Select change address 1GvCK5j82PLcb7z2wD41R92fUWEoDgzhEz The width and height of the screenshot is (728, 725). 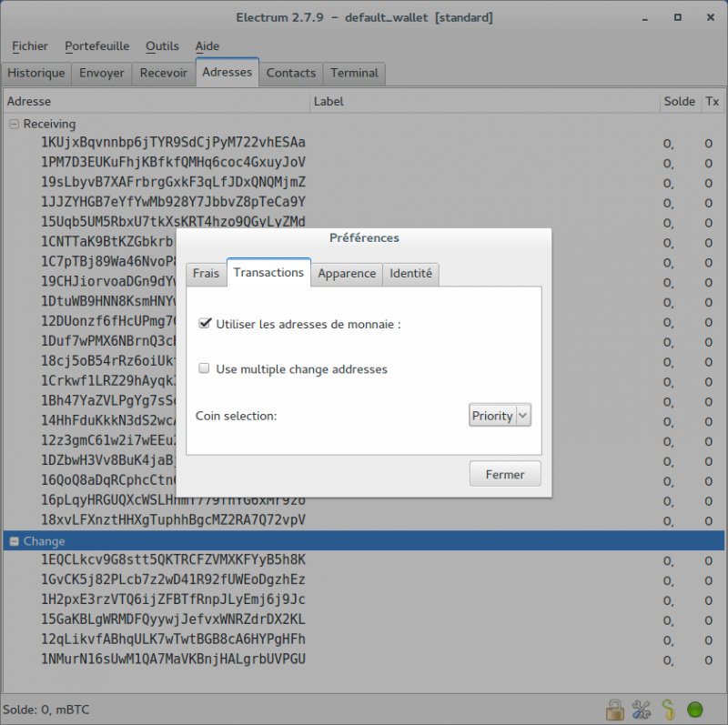tap(173, 579)
